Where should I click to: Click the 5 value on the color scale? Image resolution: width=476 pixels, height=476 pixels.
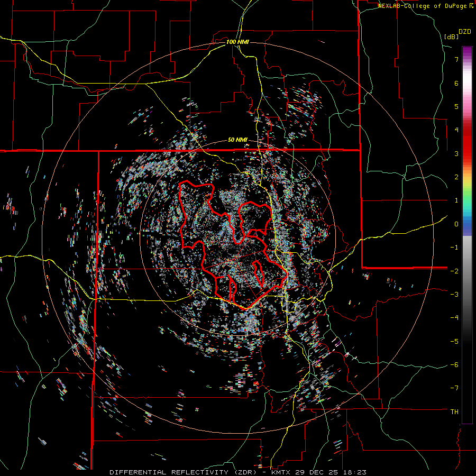click(456, 106)
